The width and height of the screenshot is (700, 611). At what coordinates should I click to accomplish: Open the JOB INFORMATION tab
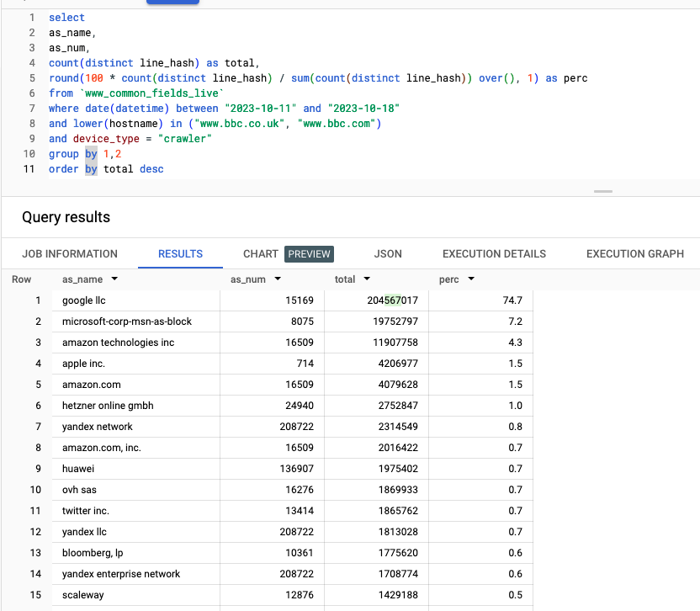(70, 253)
